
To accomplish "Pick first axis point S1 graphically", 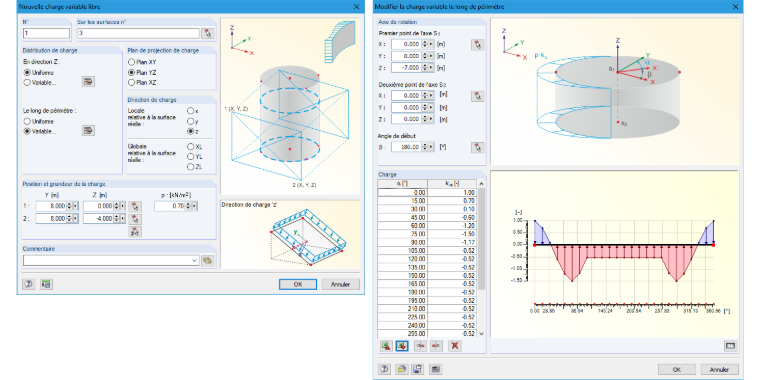I will pyautogui.click(x=477, y=45).
